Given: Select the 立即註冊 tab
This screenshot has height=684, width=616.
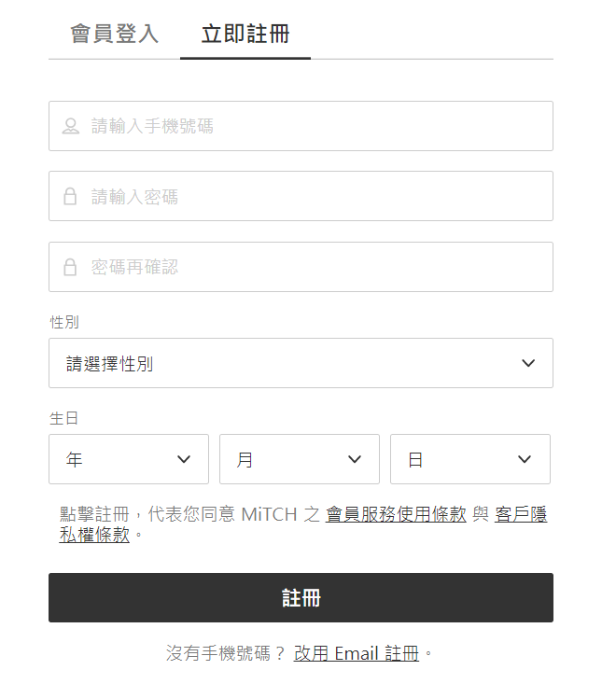Looking at the screenshot, I should click(245, 35).
